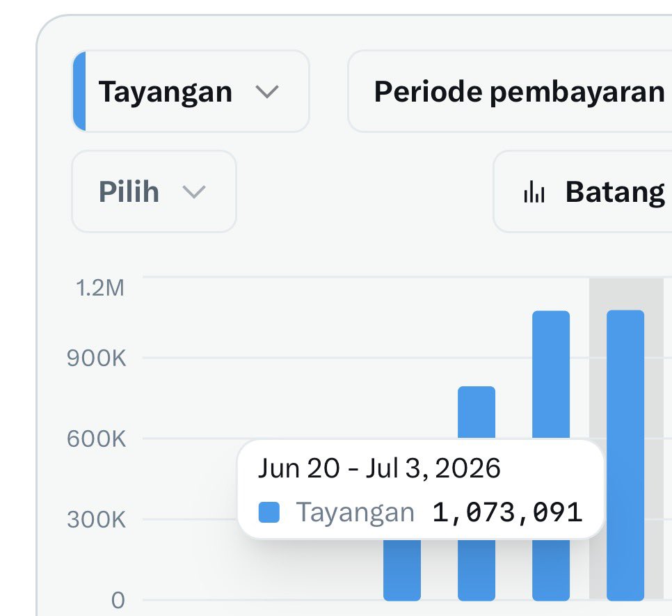Click the 1.2M axis label
This screenshot has height=616, width=672.
pyautogui.click(x=100, y=287)
